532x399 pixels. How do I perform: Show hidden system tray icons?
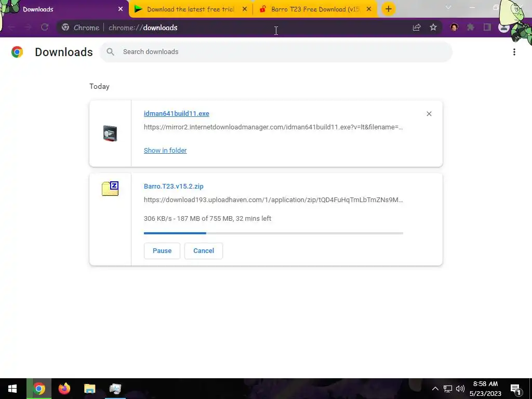pos(435,389)
